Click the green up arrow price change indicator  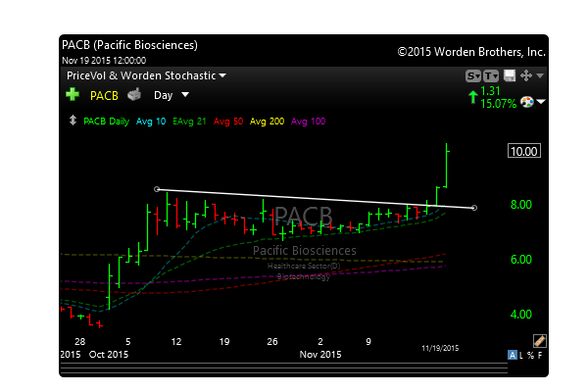[473, 97]
